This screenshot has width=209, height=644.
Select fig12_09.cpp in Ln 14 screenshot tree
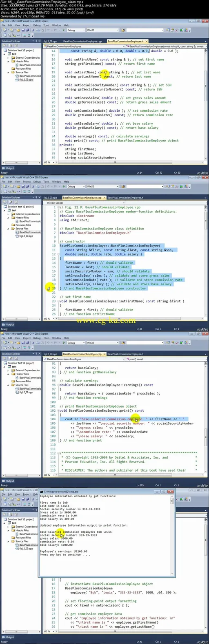[x=26, y=79]
